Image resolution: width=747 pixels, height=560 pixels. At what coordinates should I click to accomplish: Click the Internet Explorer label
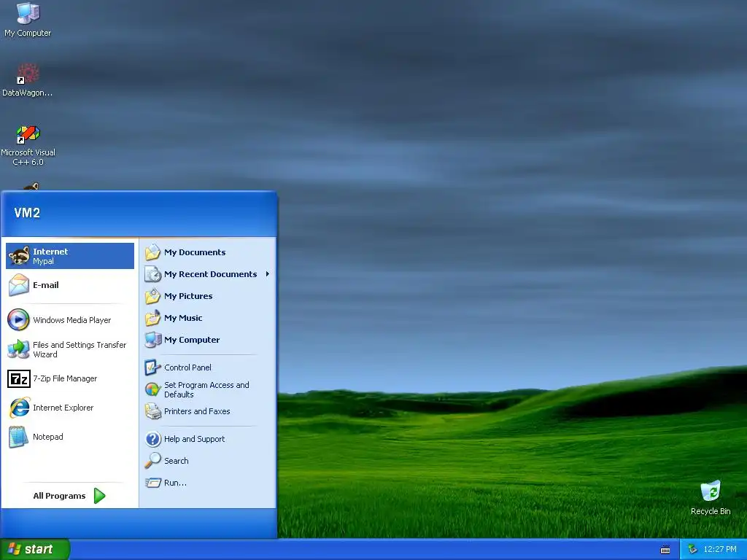click(63, 408)
